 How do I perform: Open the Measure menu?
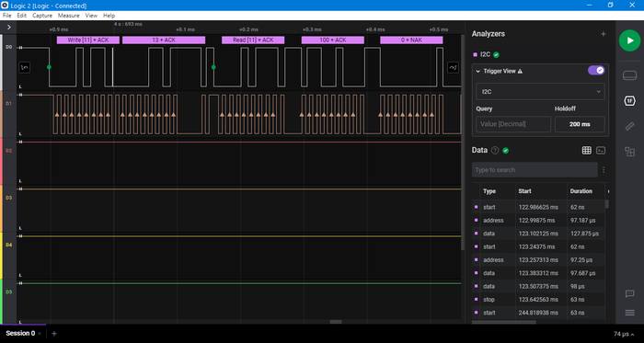[x=69, y=16]
